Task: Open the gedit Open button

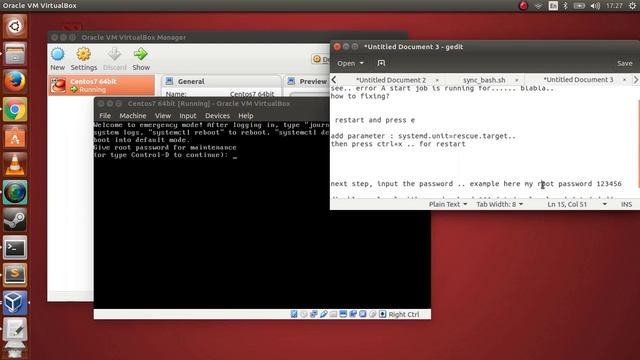Action: (346, 63)
